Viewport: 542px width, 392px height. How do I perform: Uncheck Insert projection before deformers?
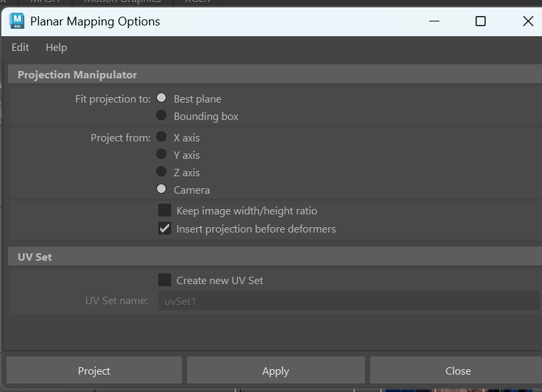(x=164, y=228)
